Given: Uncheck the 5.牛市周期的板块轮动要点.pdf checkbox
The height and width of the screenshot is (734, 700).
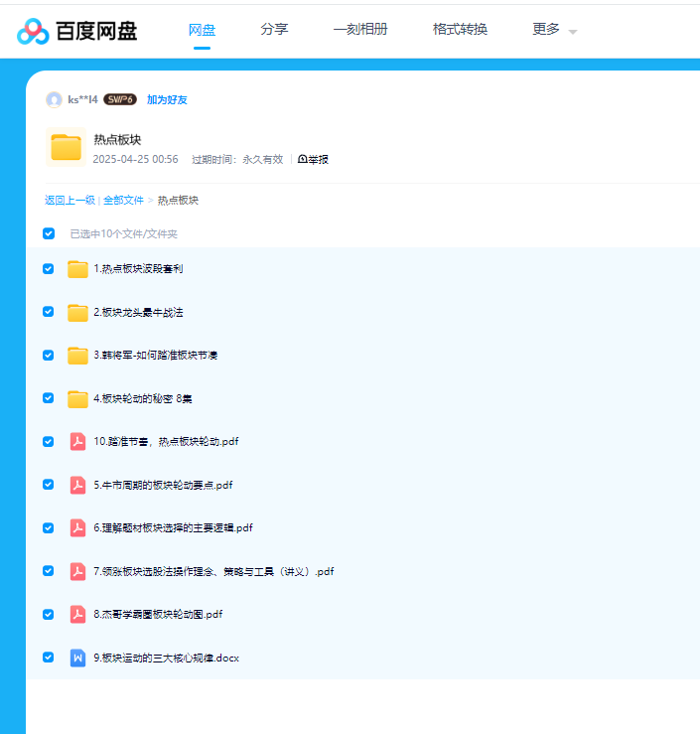Looking at the screenshot, I should 49,485.
